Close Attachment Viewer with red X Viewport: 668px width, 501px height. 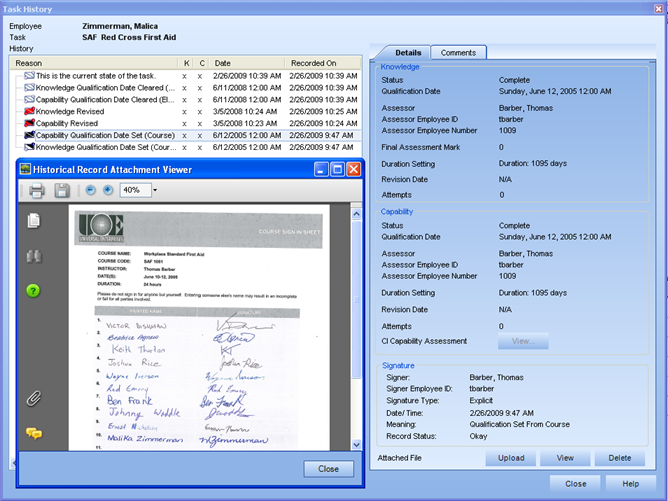click(353, 169)
